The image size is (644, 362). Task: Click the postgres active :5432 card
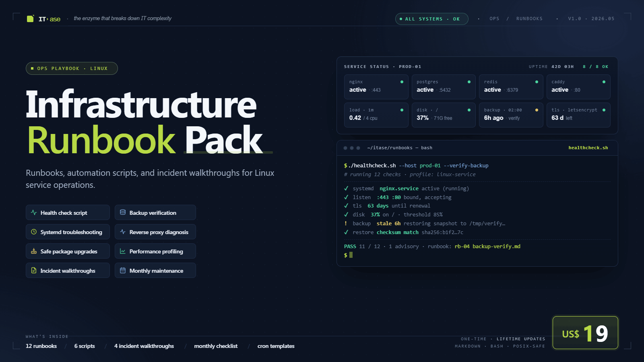[x=444, y=87]
